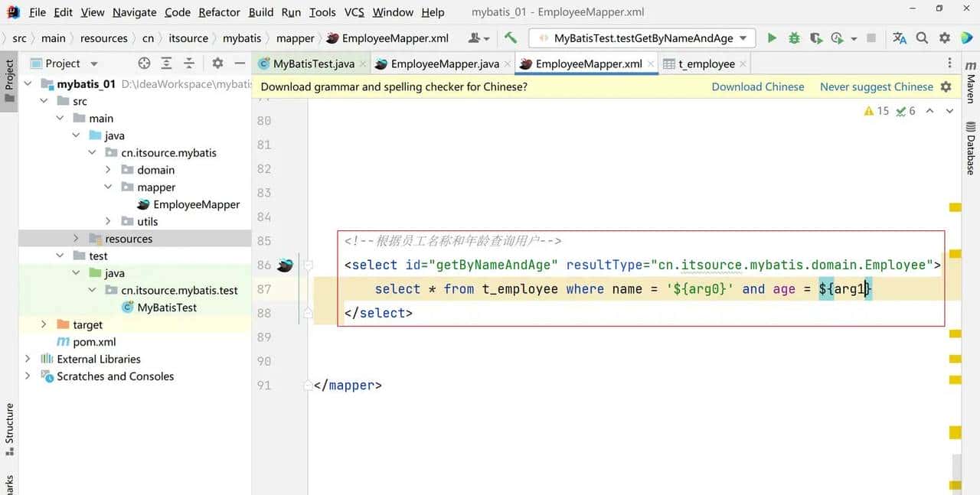Open Search Everywhere magnifier icon
The height and width of the screenshot is (495, 980).
923,37
